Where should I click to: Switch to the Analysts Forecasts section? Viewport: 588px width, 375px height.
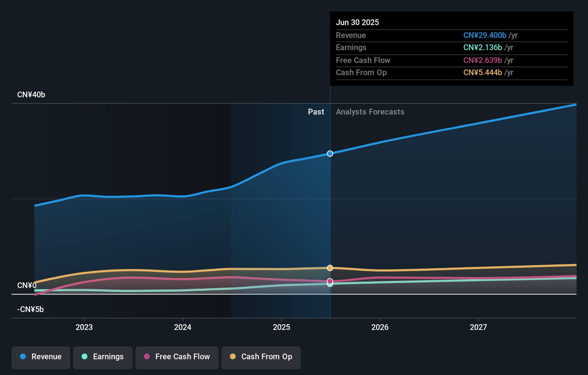[x=370, y=112]
